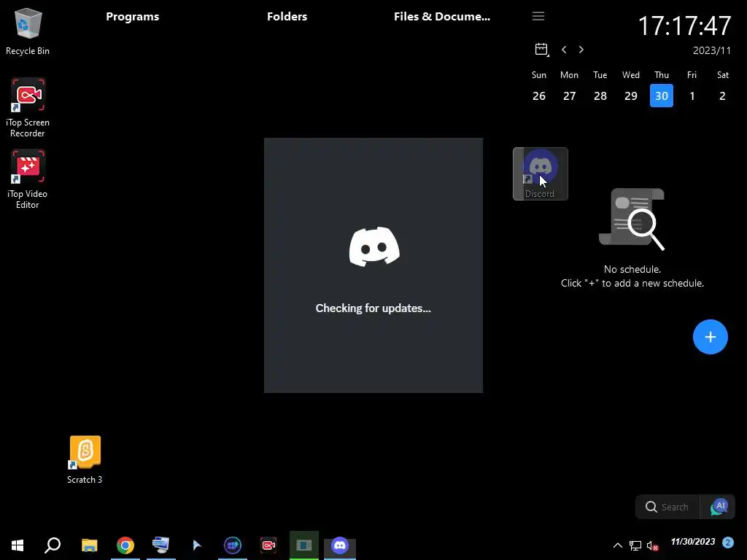Select Sunday 26 in calendar

click(539, 96)
